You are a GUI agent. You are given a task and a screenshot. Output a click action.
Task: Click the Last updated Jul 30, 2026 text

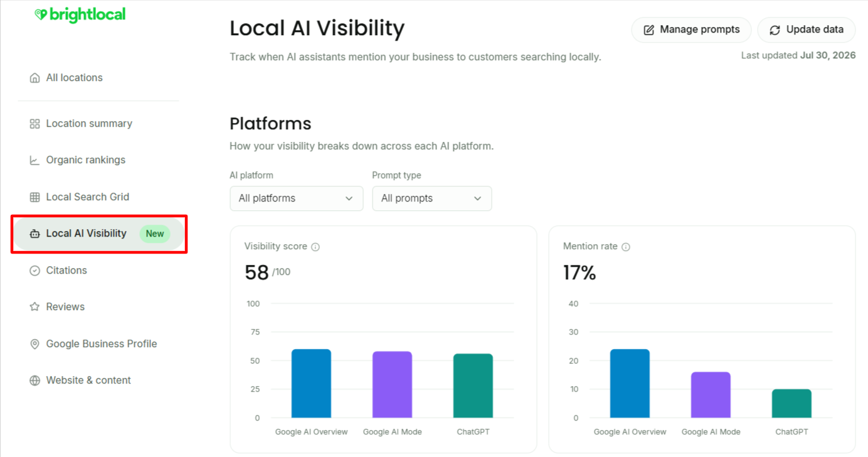tap(798, 55)
